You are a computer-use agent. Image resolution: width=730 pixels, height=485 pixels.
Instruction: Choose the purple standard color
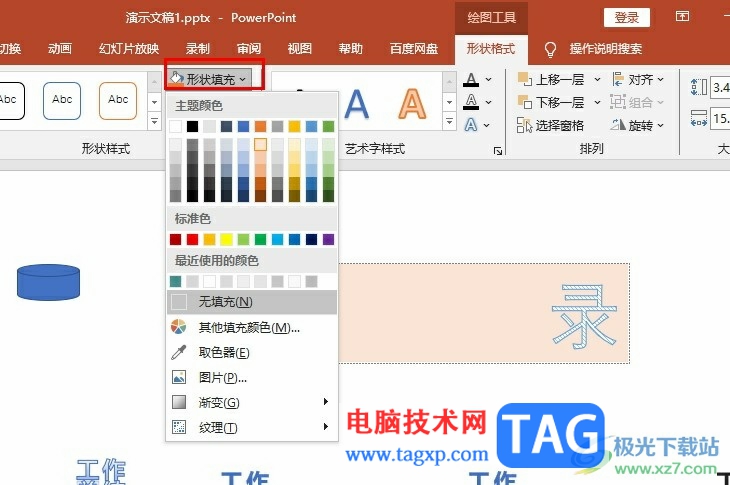point(328,239)
